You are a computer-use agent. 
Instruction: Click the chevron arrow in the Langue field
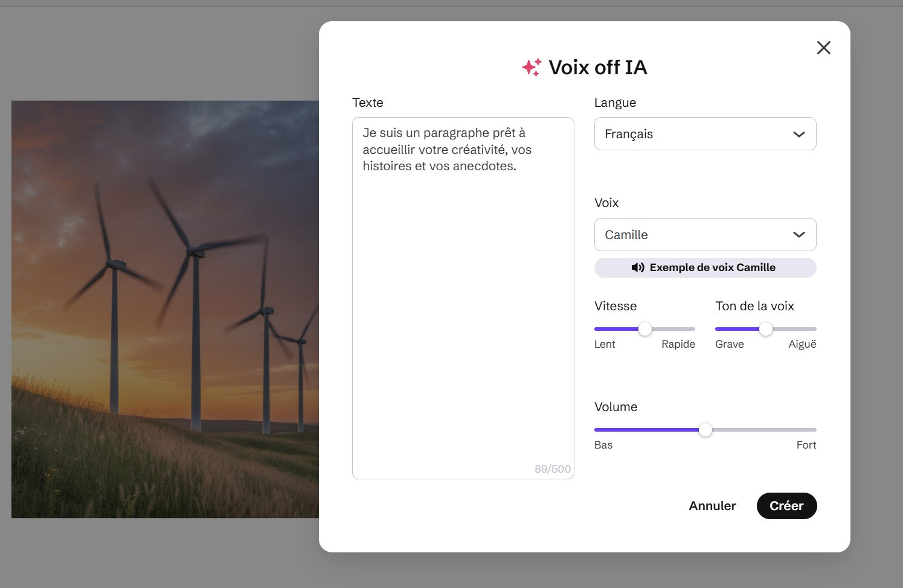click(x=799, y=134)
